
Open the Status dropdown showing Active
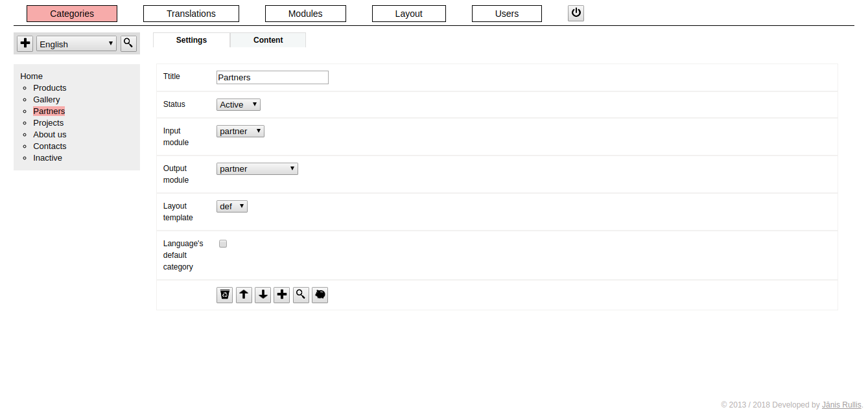click(239, 104)
